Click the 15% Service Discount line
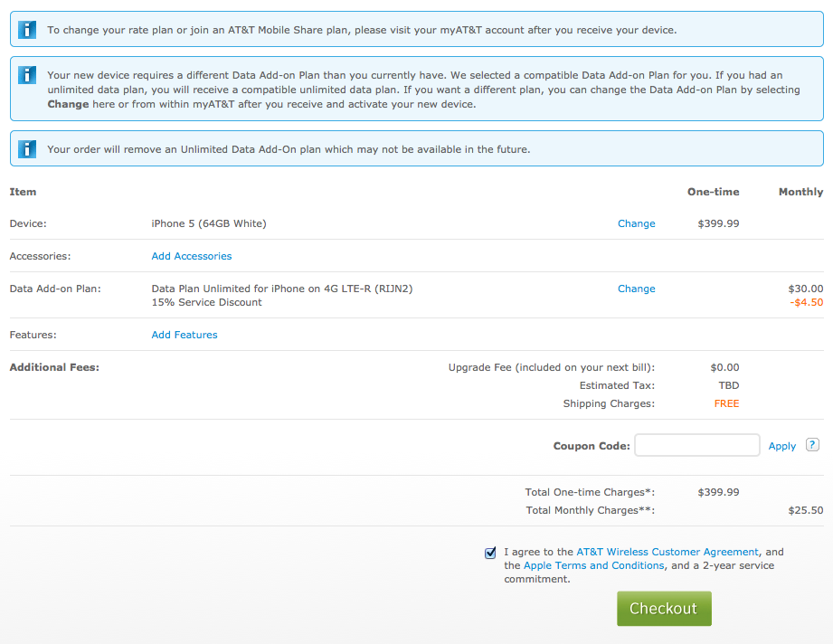Viewport: 833px width, 644px height. coord(206,302)
